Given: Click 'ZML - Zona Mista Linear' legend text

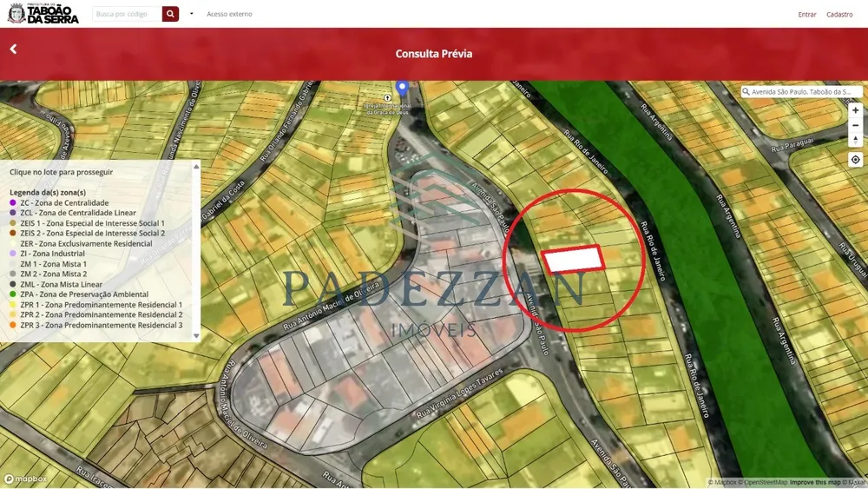Looking at the screenshot, I should point(62,284).
